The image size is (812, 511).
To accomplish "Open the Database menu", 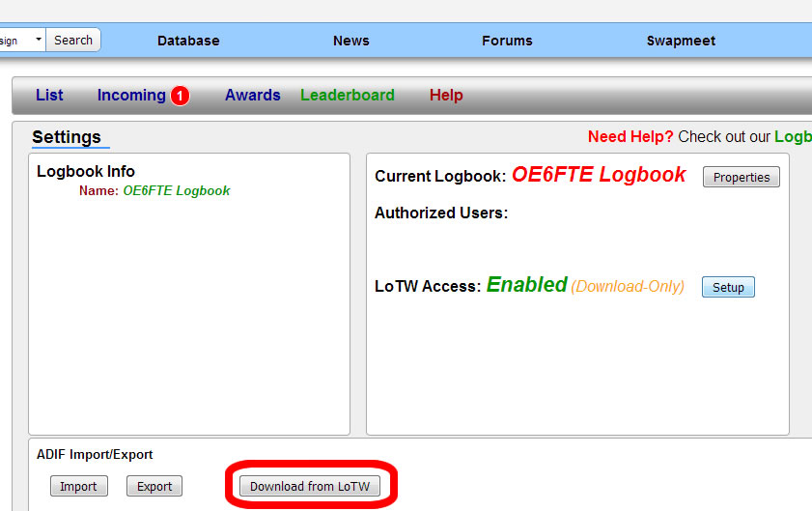I will click(188, 41).
